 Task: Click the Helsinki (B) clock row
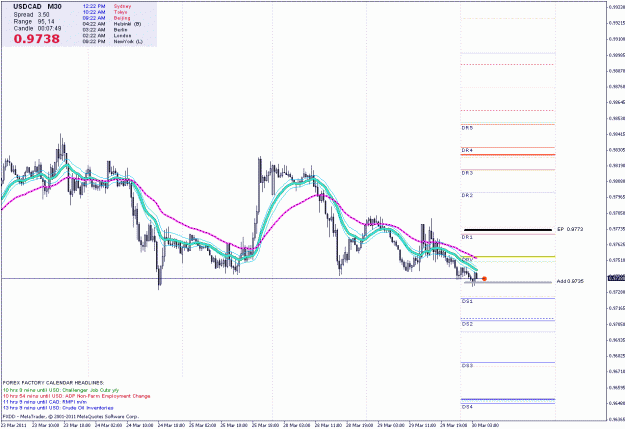pyautogui.click(x=112, y=24)
